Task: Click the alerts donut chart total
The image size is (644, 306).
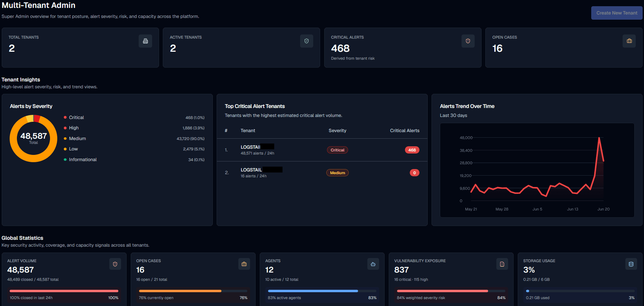Action: (33, 138)
